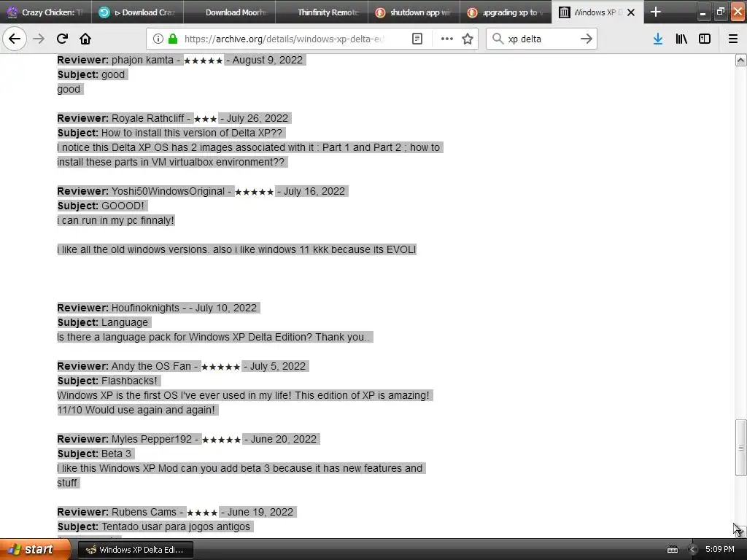Select the Windows XP Delta Edi... taskbar button
The image size is (747, 560).
pyautogui.click(x=135, y=550)
